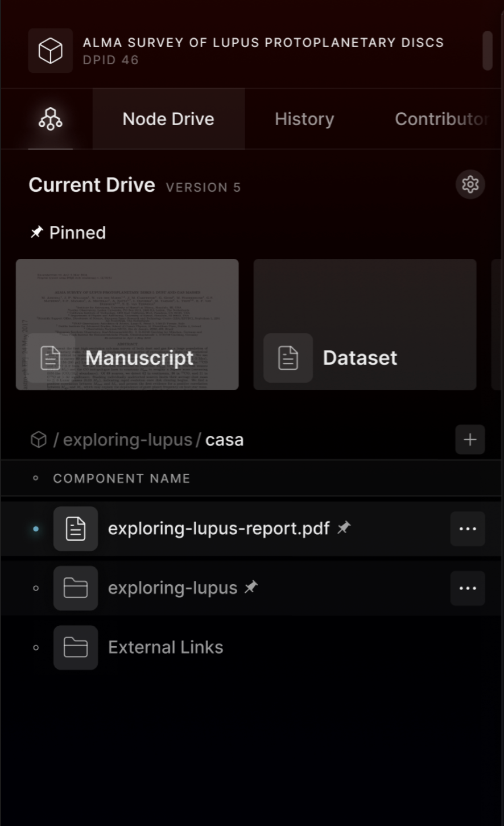The image size is (504, 826).
Task: Open the exploring-lupus-report.pdf file icon
Action: [76, 528]
